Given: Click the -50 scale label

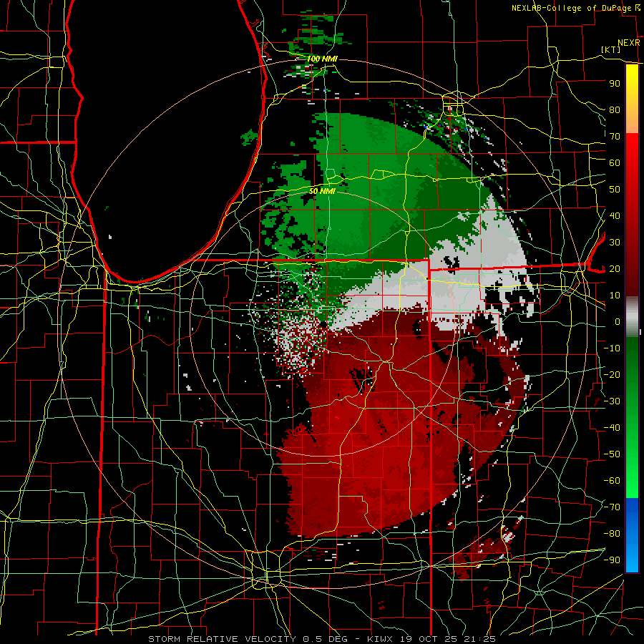Looking at the screenshot, I should pos(612,454).
